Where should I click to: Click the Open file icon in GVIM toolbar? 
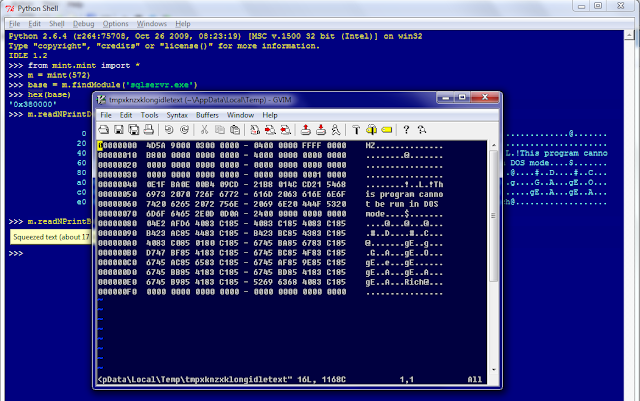104,130
